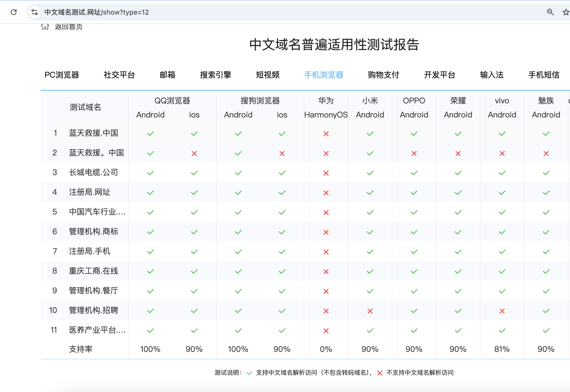The height and width of the screenshot is (392, 570).
Task: Click the home icon beside 返回首页
Action: pos(45,27)
